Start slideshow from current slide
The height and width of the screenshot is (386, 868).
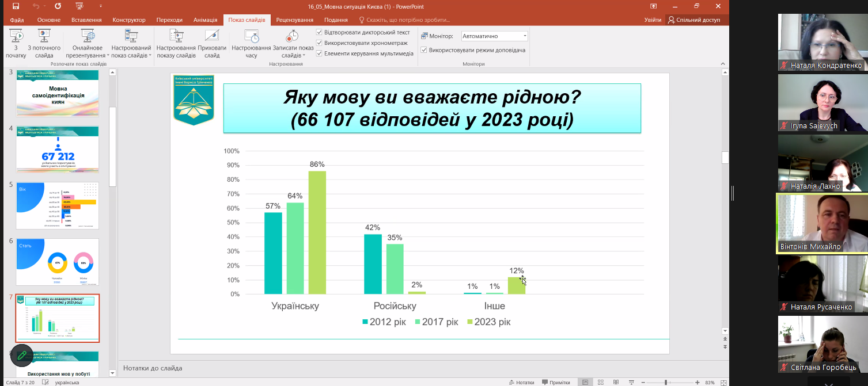[x=44, y=43]
